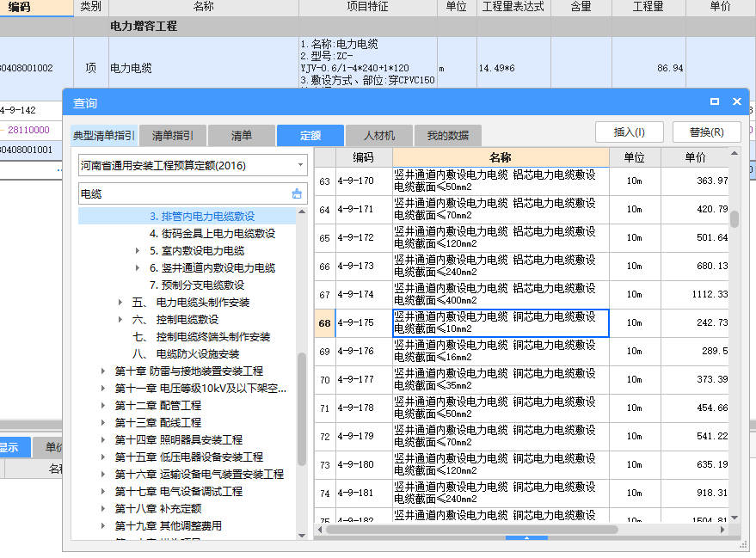Expand 6. 竖井通道内敷设电力电缆 tree node
This screenshot has height=558, width=756.
[x=138, y=268]
